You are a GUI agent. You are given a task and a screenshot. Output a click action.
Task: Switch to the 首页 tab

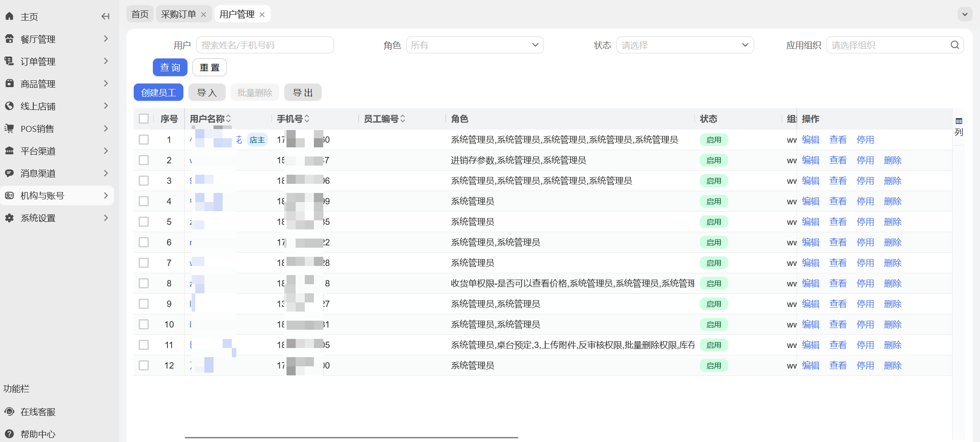click(140, 14)
